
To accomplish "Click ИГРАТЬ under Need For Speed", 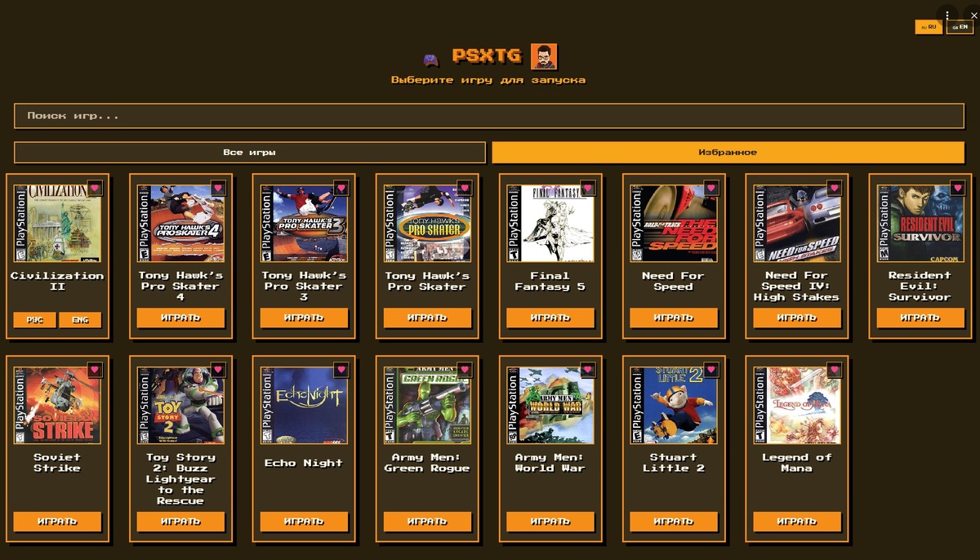I will pos(674,318).
